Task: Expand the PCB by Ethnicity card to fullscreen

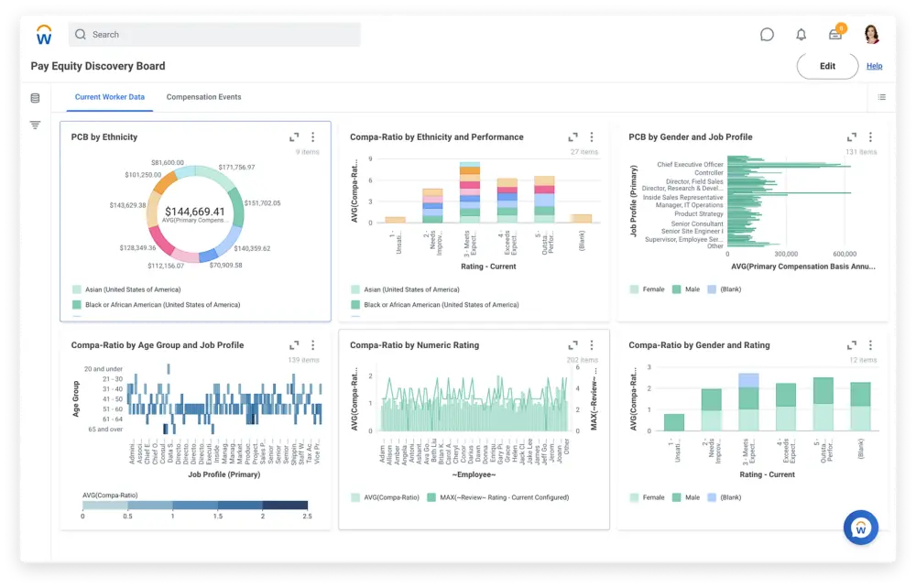Action: point(293,136)
